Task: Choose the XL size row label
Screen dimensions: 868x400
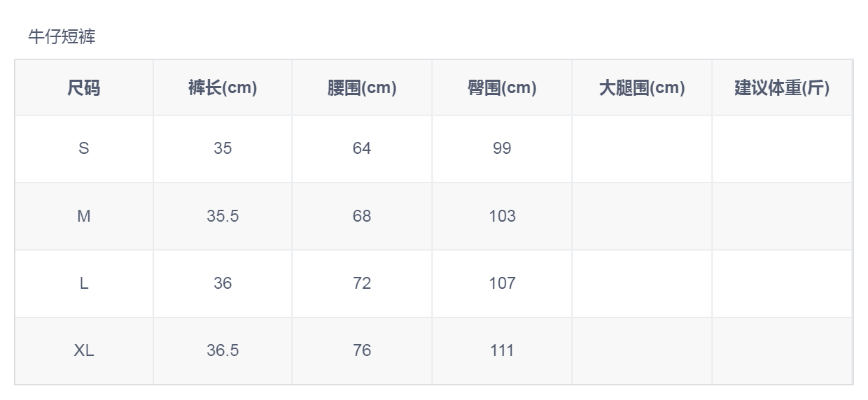Action: [x=84, y=350]
